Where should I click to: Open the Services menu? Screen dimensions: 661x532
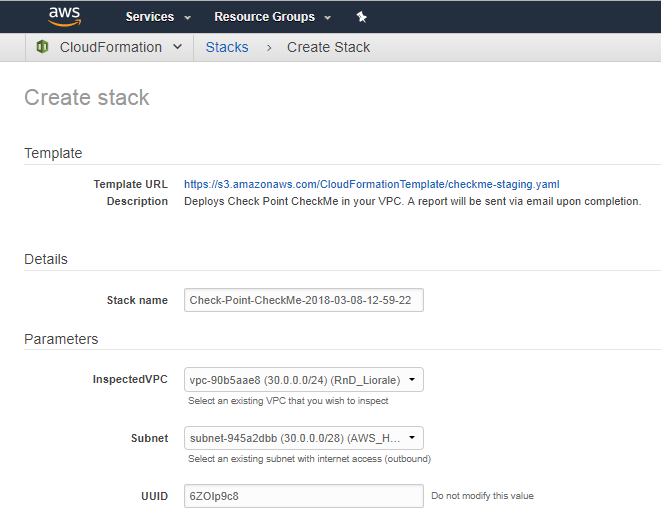158,17
